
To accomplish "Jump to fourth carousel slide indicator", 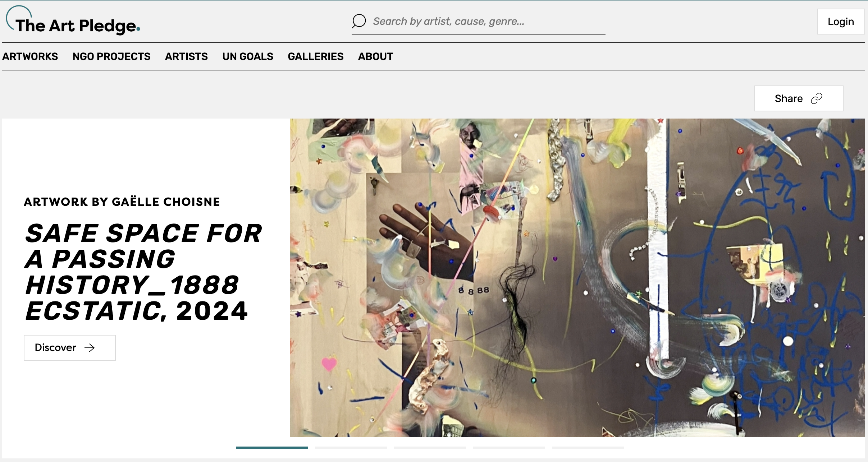I will 509,448.
